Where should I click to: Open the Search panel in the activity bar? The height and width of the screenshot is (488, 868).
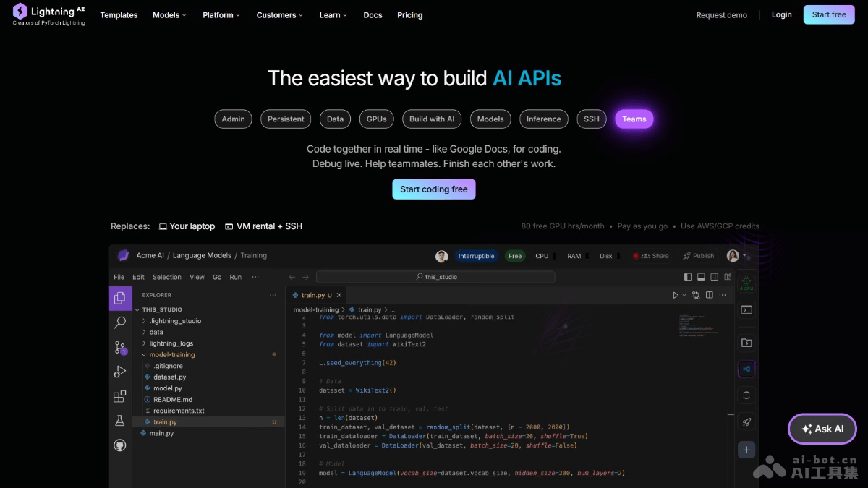[120, 322]
